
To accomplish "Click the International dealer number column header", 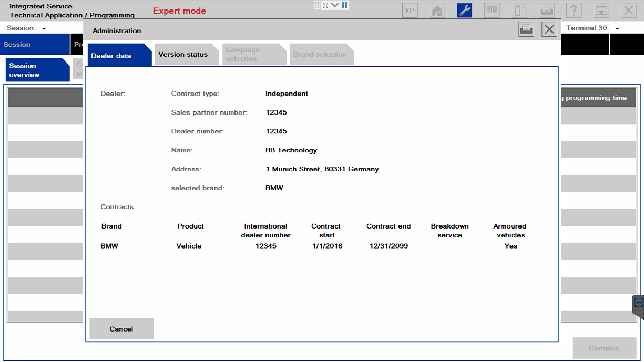I will [265, 231].
